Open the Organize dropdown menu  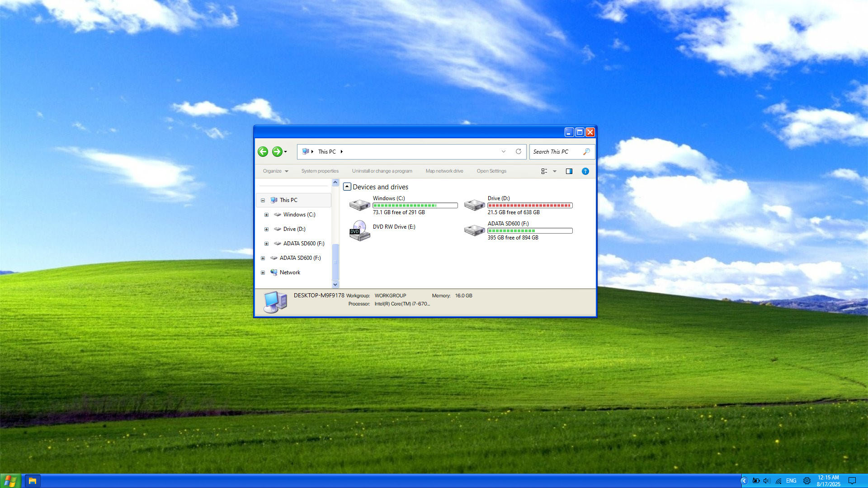(275, 171)
